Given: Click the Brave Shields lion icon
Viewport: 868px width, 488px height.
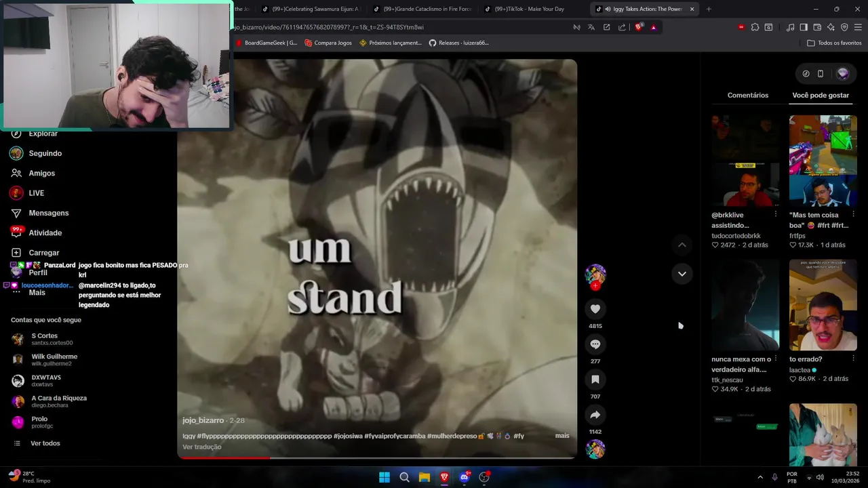Looking at the screenshot, I should [x=639, y=27].
